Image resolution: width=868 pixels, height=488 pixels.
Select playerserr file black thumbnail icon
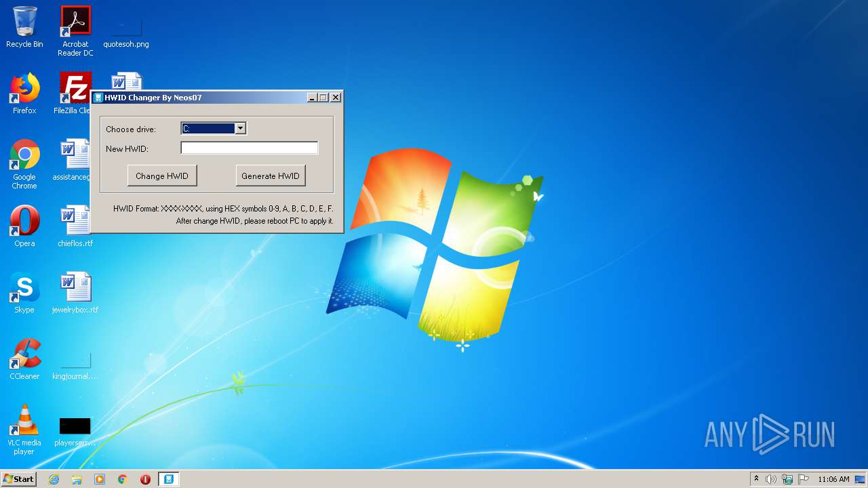point(75,432)
